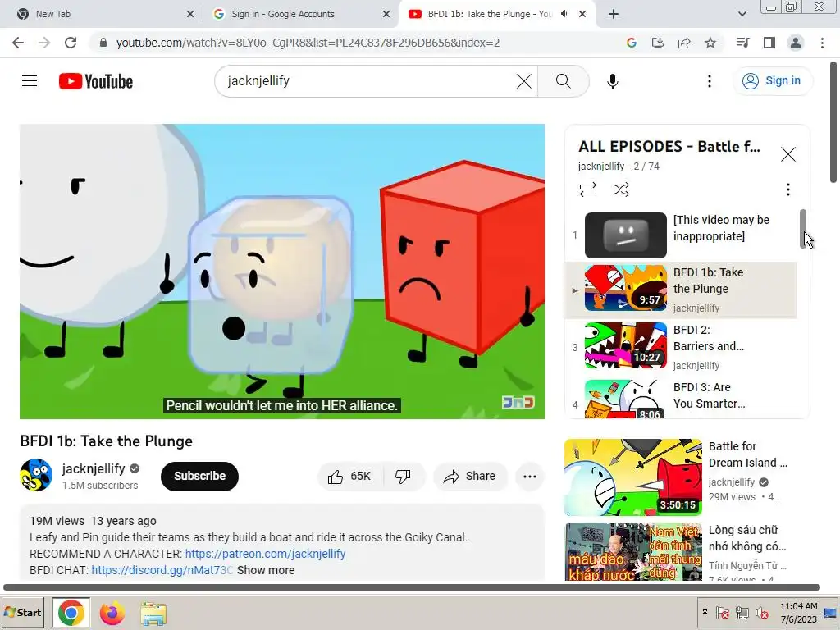This screenshot has width=840, height=630.
Task: Open the YouTube hamburger guide menu
Action: 30,81
